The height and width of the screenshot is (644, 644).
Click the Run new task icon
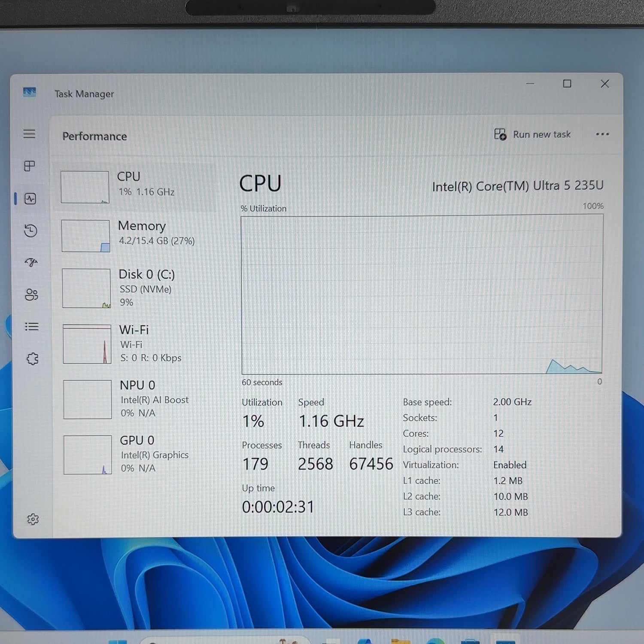(x=500, y=134)
